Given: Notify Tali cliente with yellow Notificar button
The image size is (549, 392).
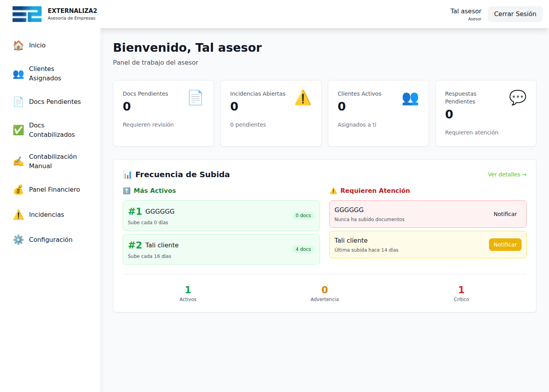Looking at the screenshot, I should pyautogui.click(x=505, y=245).
